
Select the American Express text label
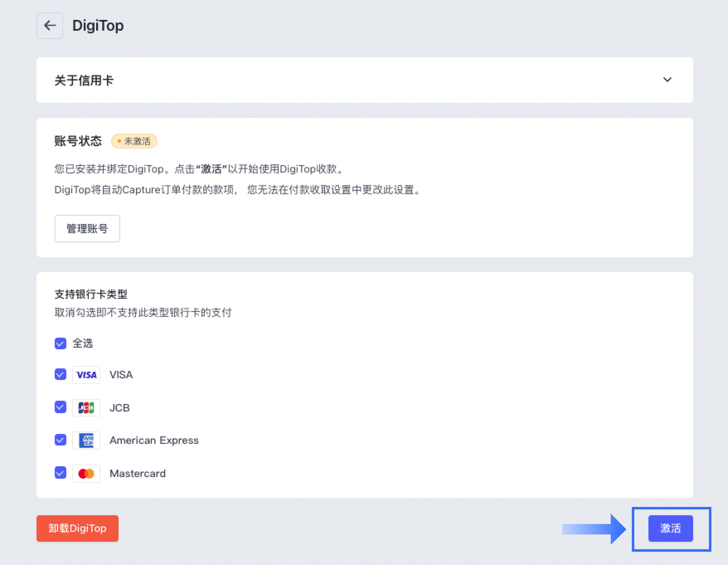click(154, 440)
